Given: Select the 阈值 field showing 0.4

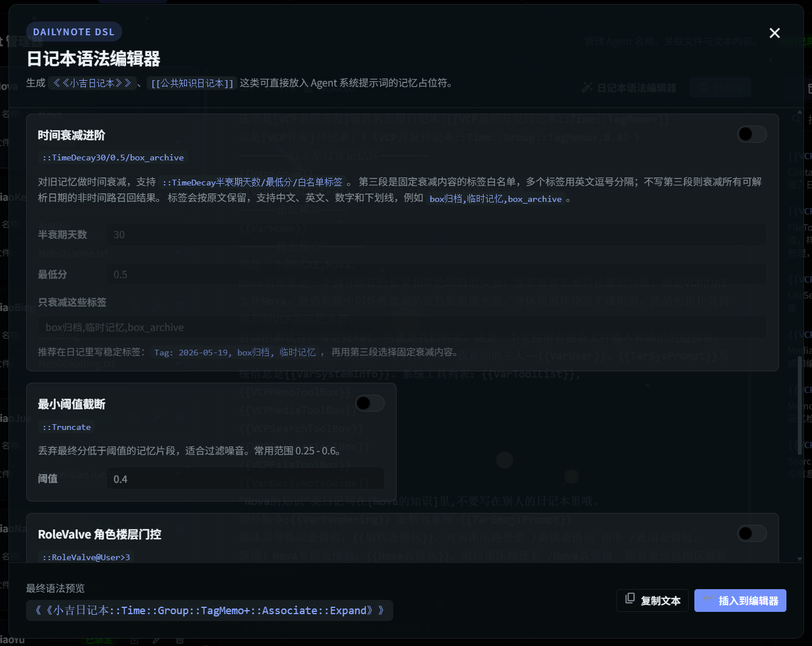Looking at the screenshot, I should pos(245,479).
